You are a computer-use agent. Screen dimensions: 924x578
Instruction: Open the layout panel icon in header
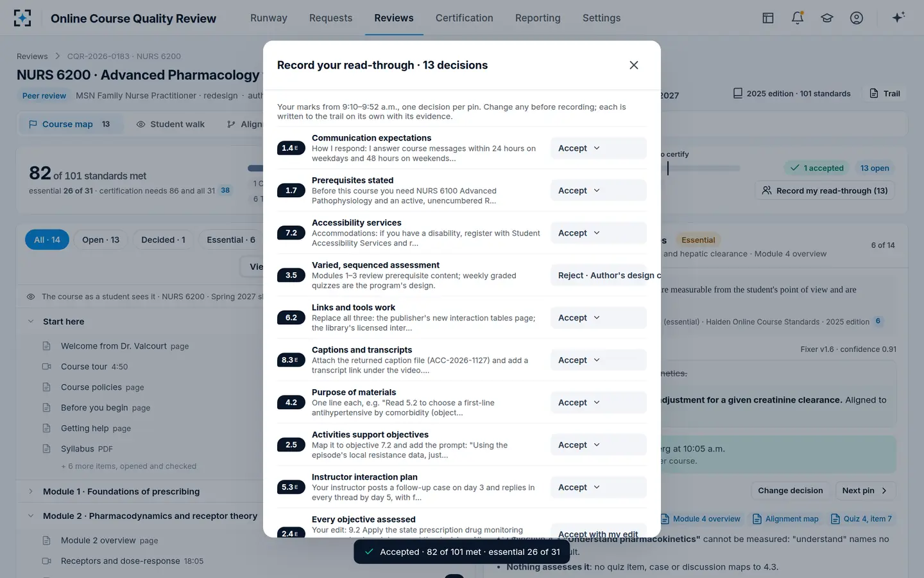pos(768,18)
